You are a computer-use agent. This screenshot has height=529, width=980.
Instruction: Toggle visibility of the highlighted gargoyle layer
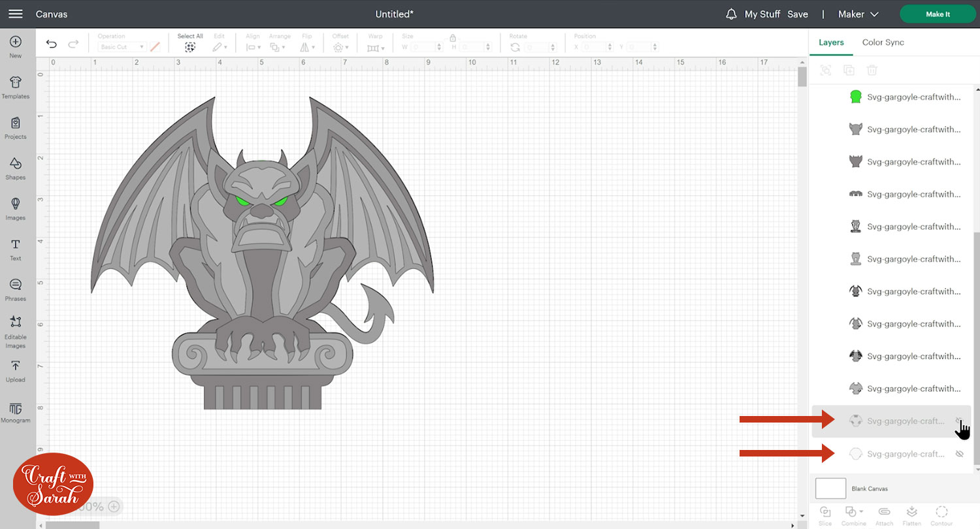959,421
